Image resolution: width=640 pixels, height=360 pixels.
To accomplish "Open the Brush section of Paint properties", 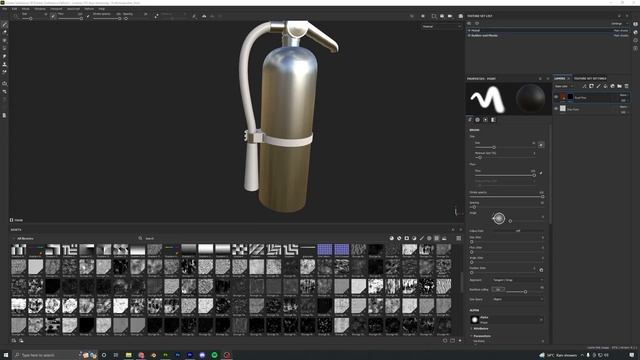I will tap(470, 120).
